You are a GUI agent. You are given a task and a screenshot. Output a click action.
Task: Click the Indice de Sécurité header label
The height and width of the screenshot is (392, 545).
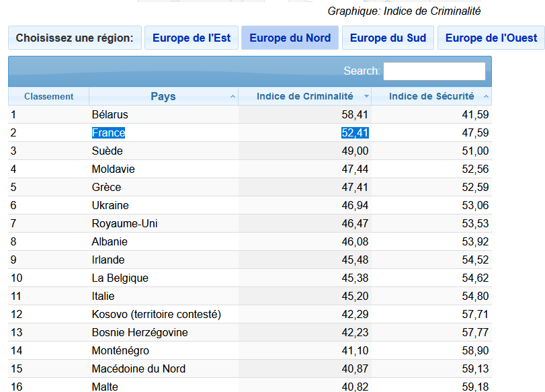click(x=431, y=97)
